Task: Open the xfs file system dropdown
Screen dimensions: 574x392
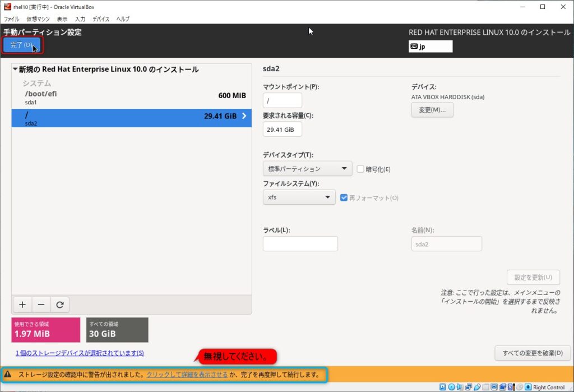Action: [x=298, y=197]
